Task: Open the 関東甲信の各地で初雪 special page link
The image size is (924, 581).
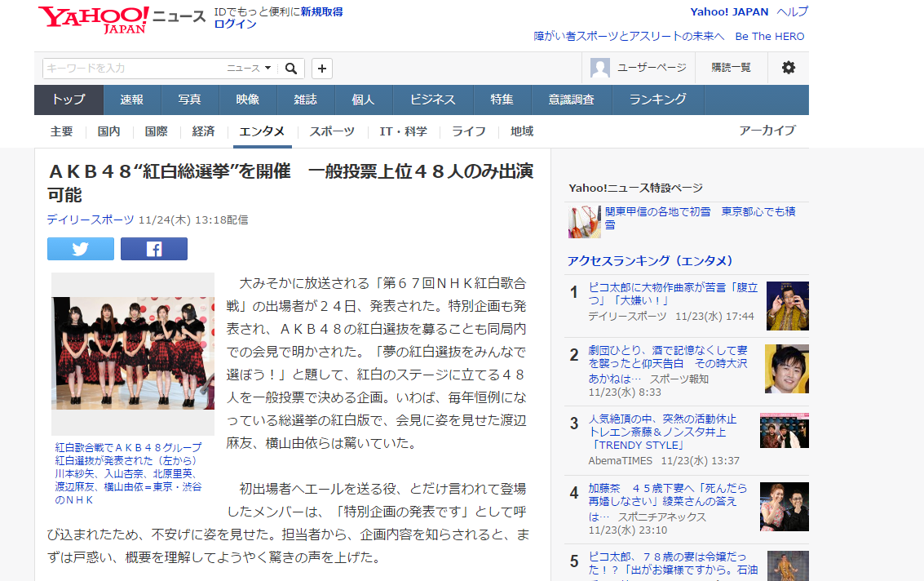Action: point(700,218)
